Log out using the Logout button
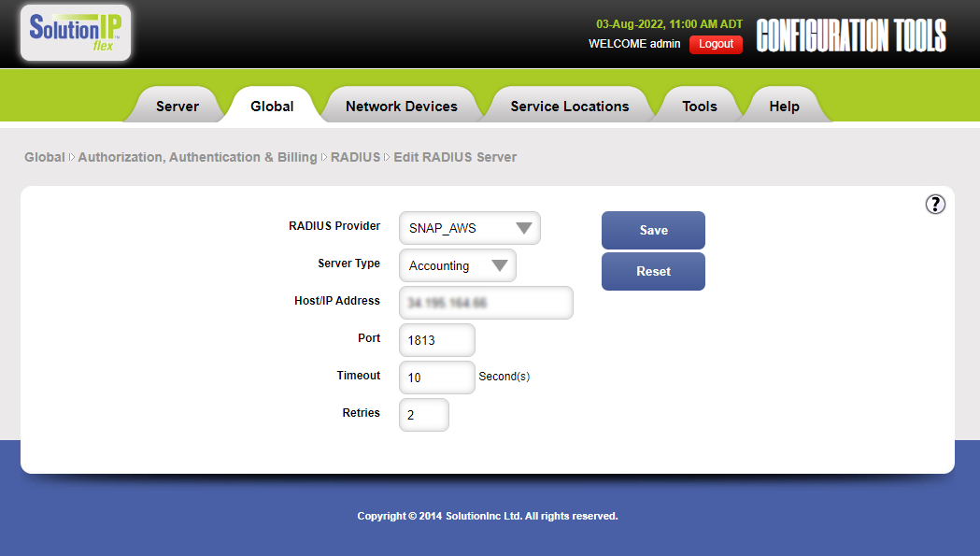 point(716,44)
